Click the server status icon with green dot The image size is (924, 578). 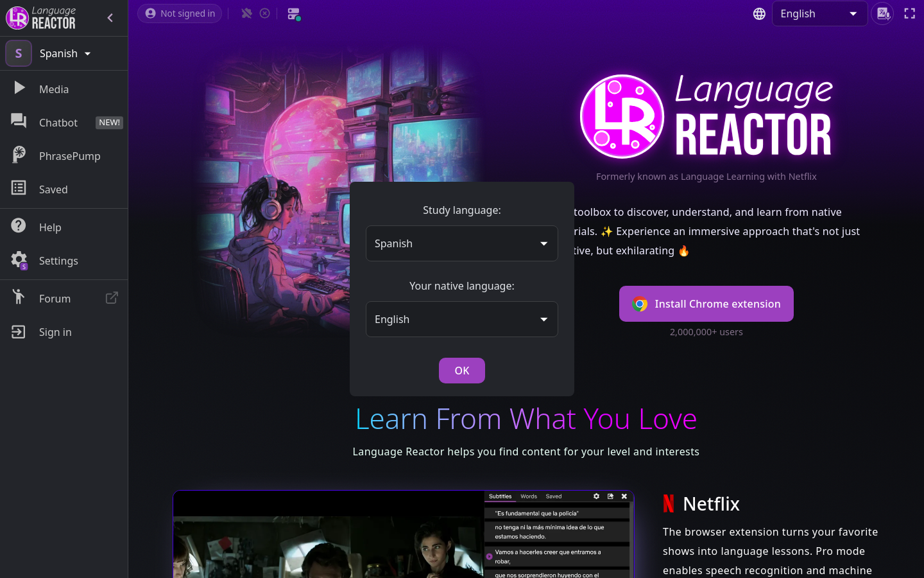[294, 14]
